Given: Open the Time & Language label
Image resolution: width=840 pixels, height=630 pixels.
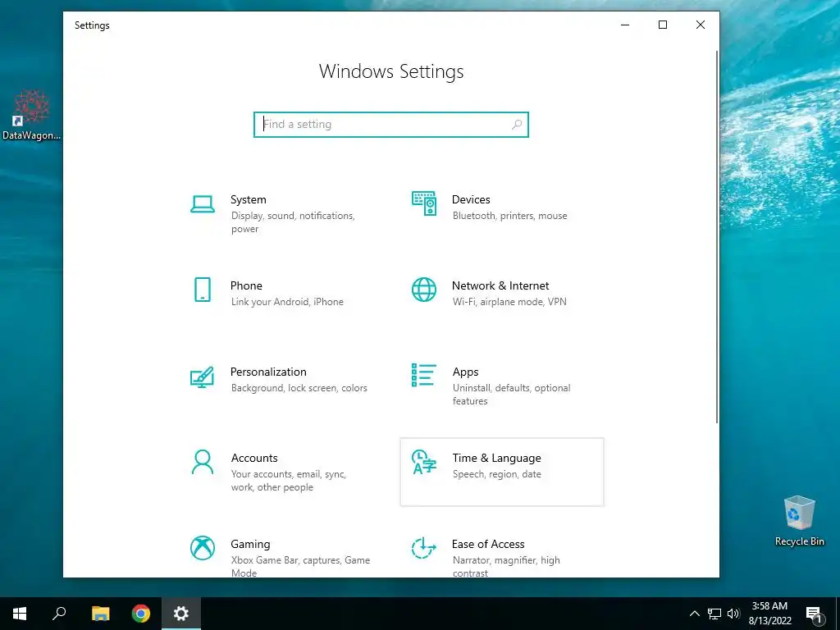Looking at the screenshot, I should point(496,458).
